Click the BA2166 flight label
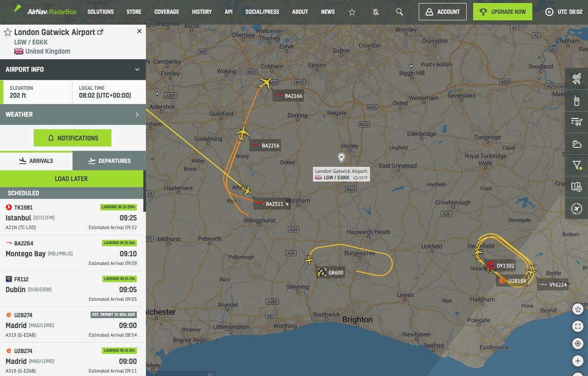The width and height of the screenshot is (588, 376). point(288,96)
